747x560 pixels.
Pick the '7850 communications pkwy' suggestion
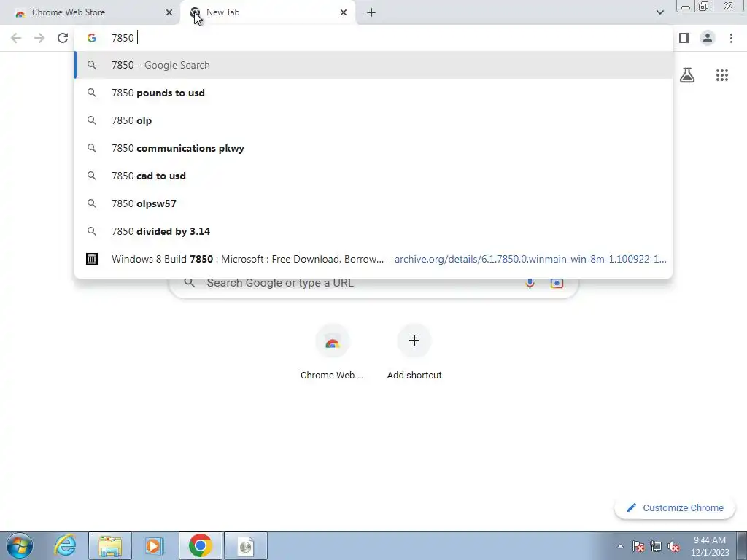coord(373,148)
